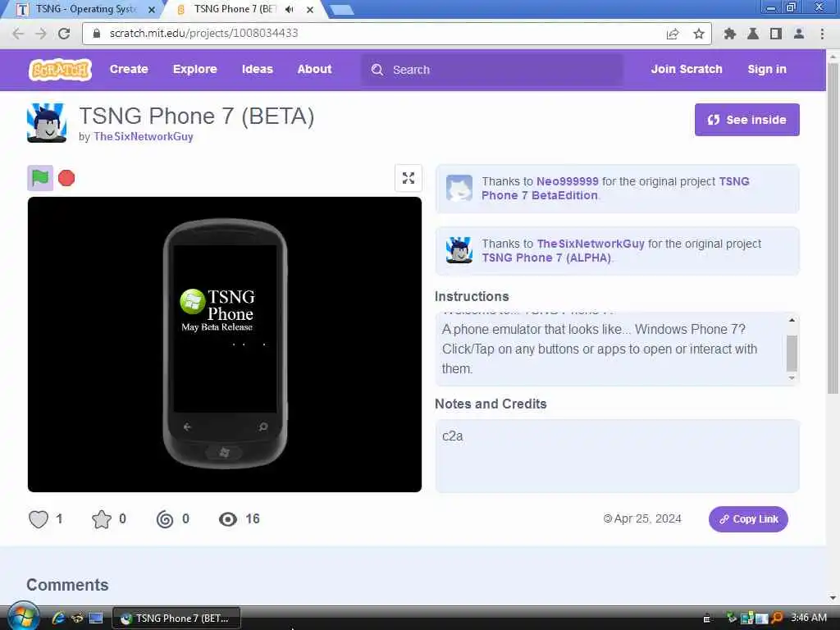Open the browser three-dot menu
The image size is (840, 630).
coord(822,34)
